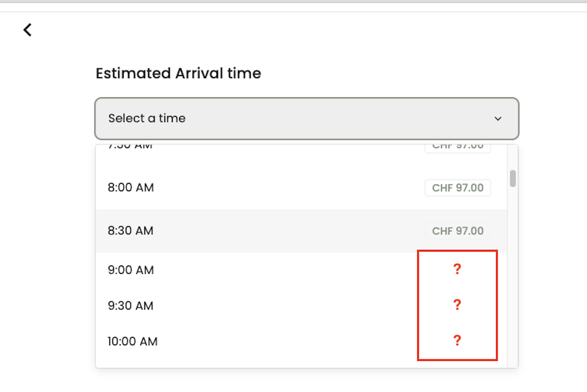This screenshot has width=587, height=392.
Task: Click the question mark next to 9:30 AM
Action: (457, 305)
